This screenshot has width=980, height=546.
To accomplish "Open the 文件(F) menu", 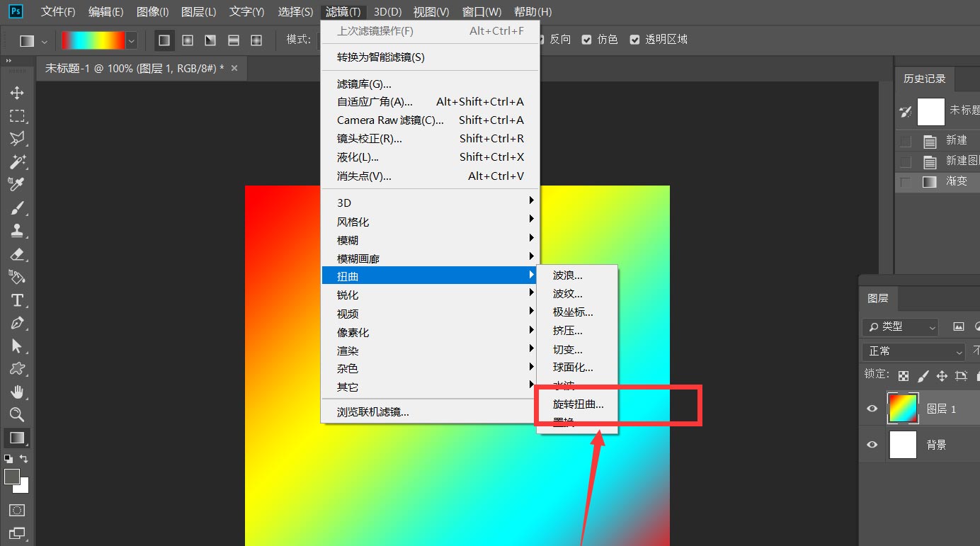I will coord(58,11).
